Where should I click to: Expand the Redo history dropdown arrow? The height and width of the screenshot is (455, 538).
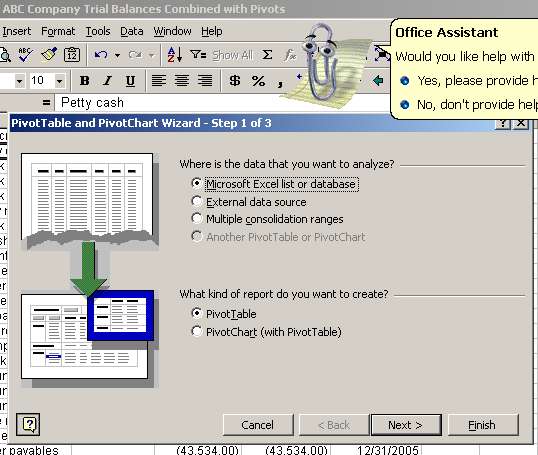point(151,55)
